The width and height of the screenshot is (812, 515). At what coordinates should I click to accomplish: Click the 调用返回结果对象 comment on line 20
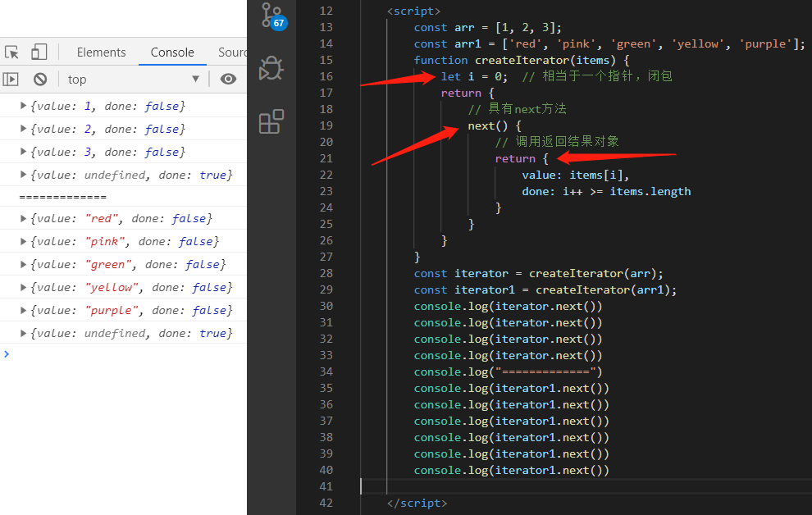tap(557, 142)
